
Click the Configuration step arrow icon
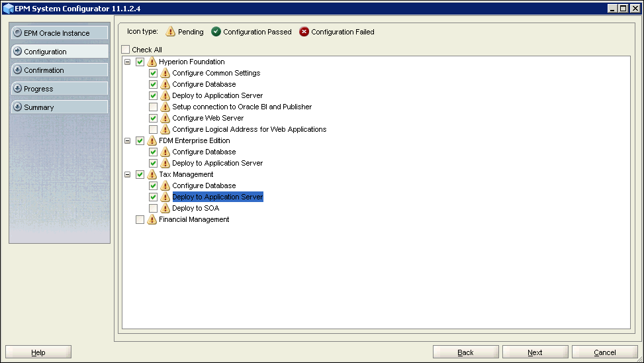(x=18, y=51)
